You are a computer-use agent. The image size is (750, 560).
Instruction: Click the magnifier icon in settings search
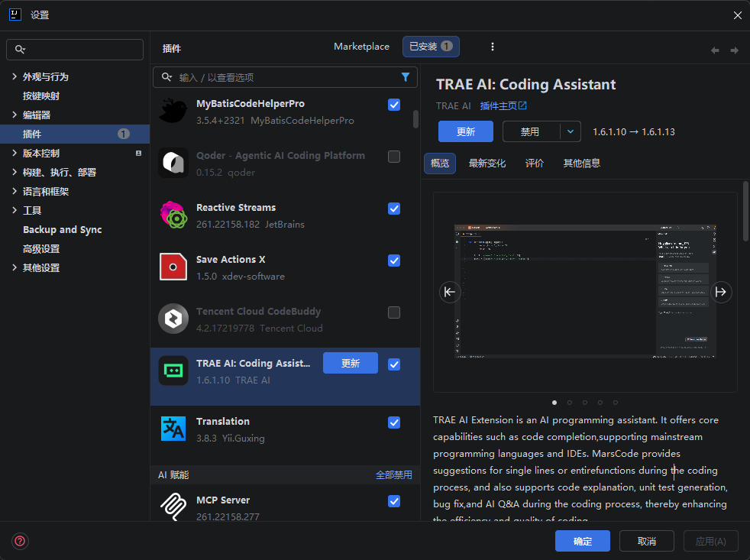pos(20,50)
